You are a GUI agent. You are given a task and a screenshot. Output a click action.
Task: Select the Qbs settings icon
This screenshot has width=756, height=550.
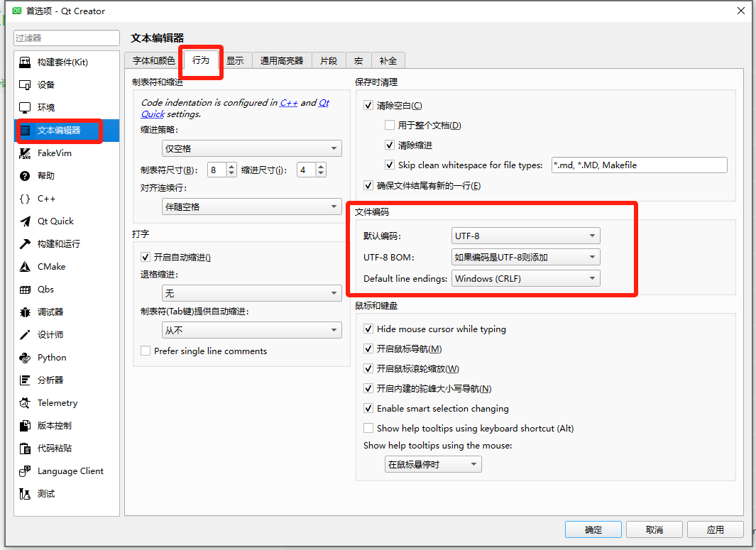(25, 290)
